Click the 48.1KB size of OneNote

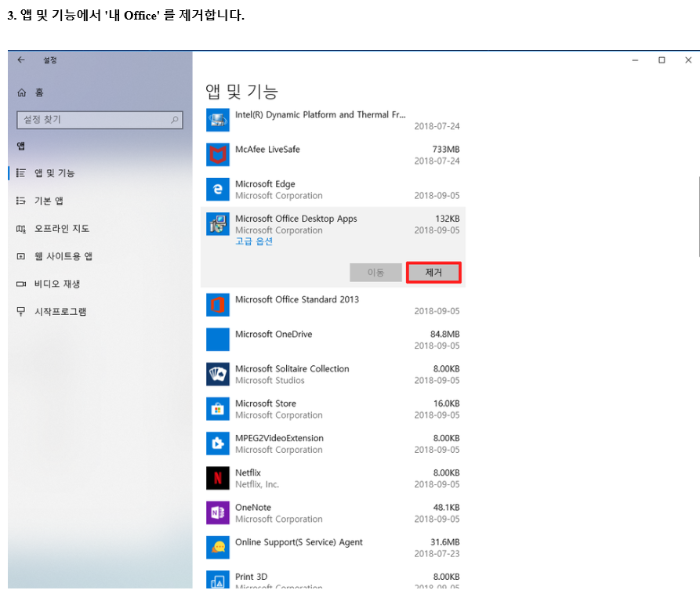click(446, 507)
